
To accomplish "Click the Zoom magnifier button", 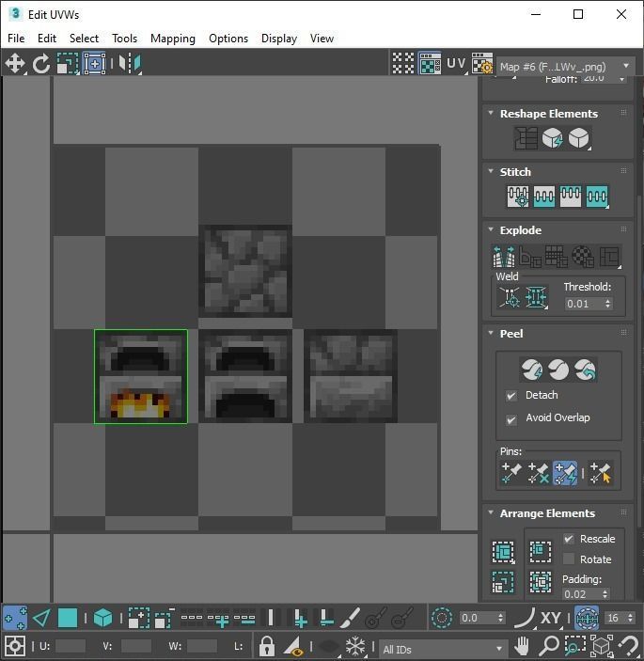I will point(549,646).
